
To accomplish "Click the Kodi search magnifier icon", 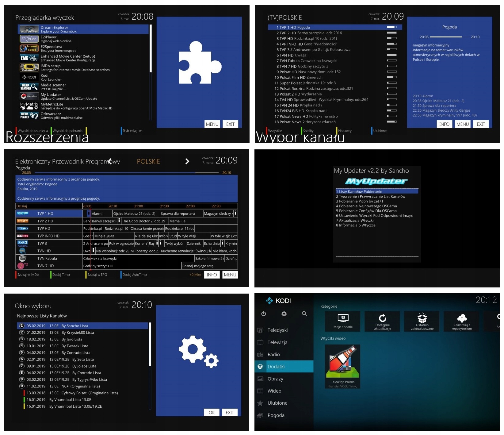I will (x=304, y=314).
